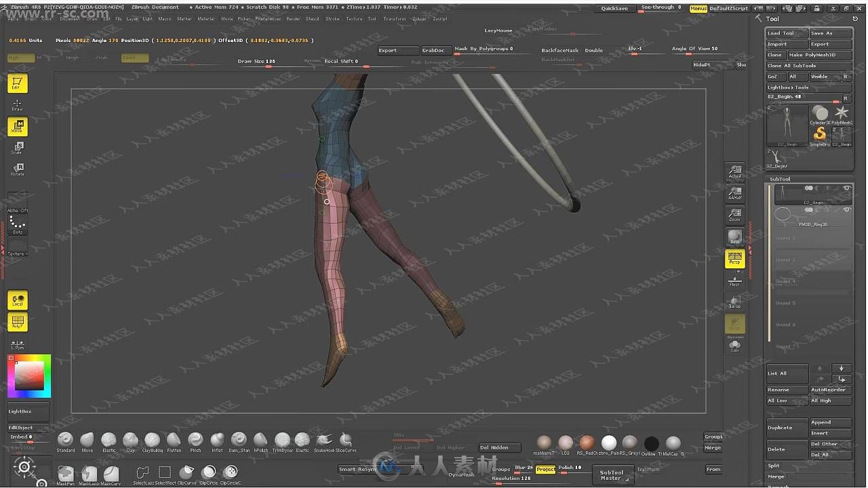
Task: Click Make PolyMesh3D button
Action: 819,55
